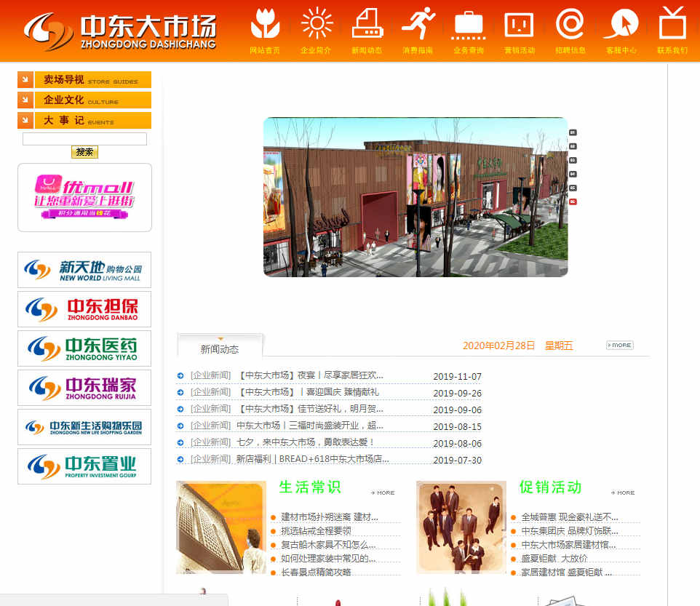This screenshot has width=700, height=606.
Task: Click the 促销活动 businessmen thumbnail
Action: click(461, 527)
